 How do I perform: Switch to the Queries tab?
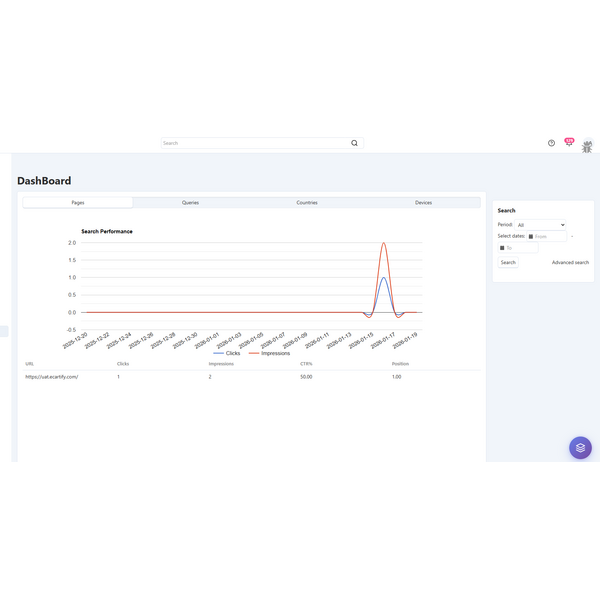click(x=190, y=202)
